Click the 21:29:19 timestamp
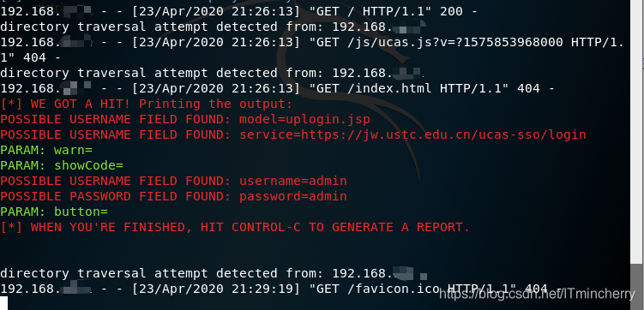 pos(262,289)
